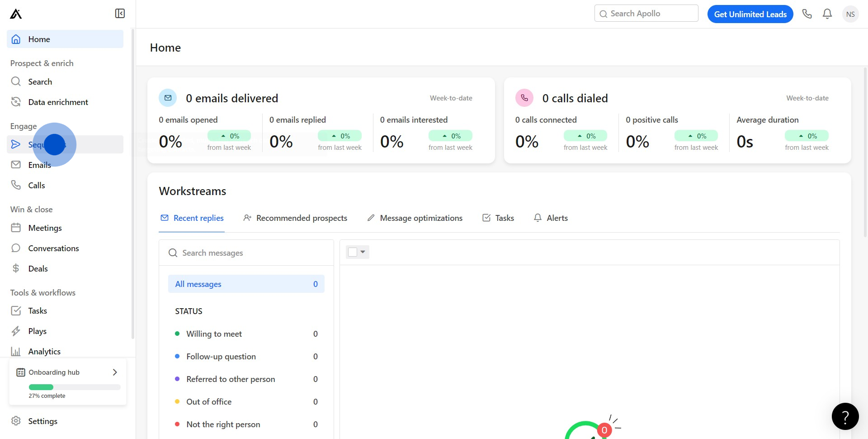Click the help question mark button
868x439 pixels.
pos(845,416)
